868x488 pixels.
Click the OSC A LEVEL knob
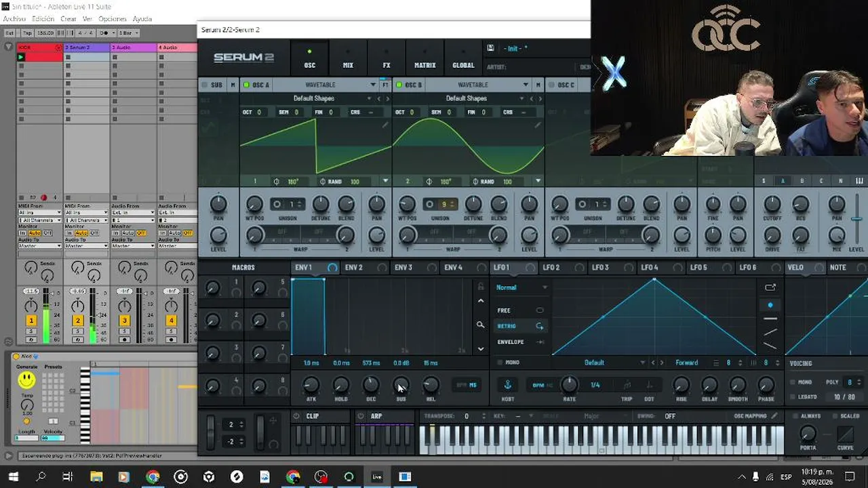point(376,235)
